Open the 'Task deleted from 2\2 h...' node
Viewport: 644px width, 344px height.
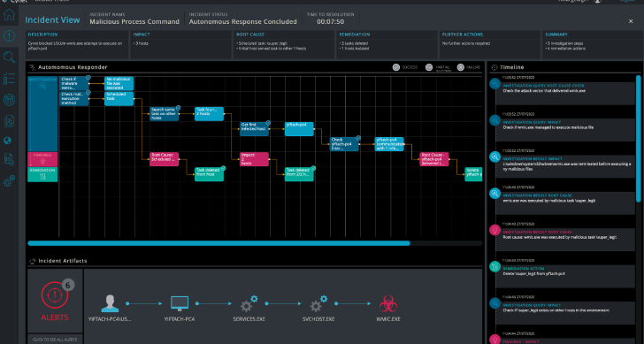click(x=299, y=174)
